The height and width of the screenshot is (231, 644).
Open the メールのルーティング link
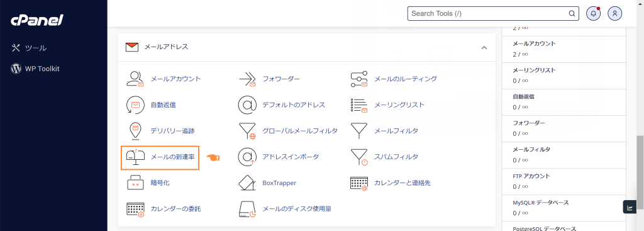(x=406, y=79)
